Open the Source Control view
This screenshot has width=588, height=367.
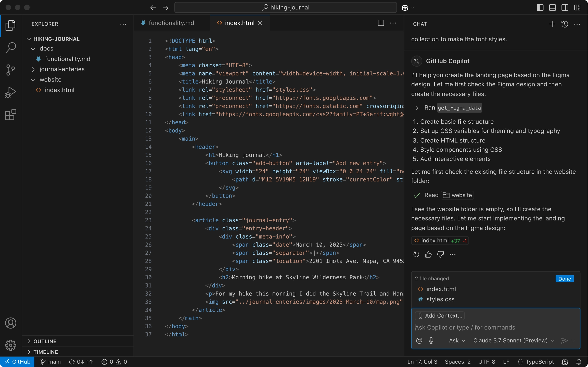(x=10, y=70)
